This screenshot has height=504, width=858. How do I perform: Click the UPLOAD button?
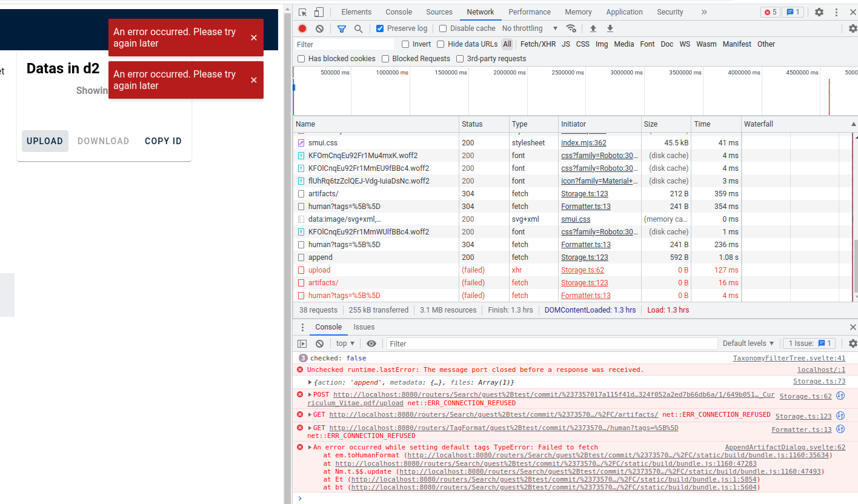(x=45, y=141)
